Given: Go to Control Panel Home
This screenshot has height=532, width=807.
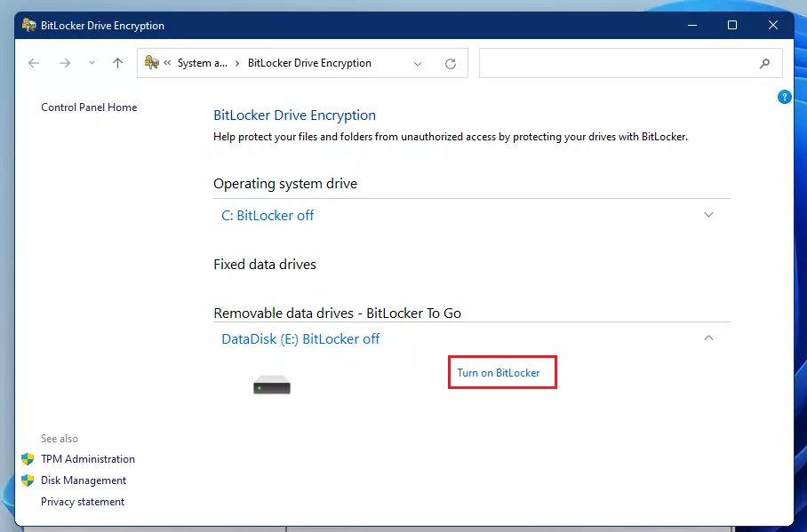Looking at the screenshot, I should pos(89,107).
